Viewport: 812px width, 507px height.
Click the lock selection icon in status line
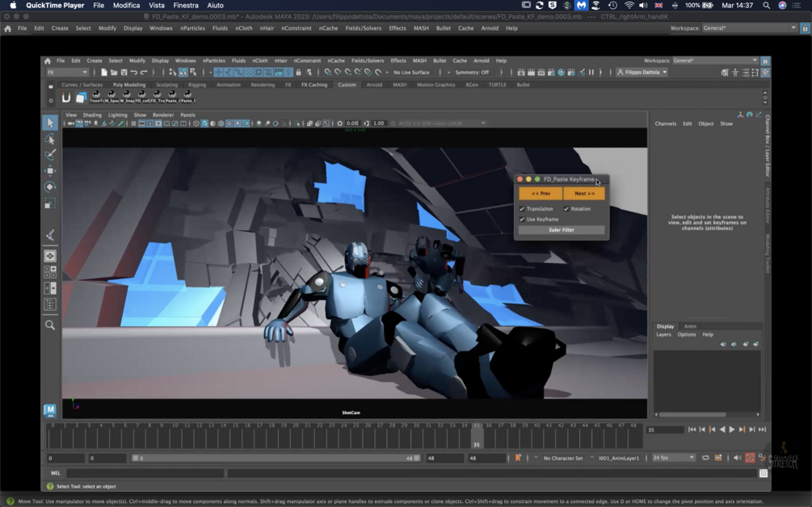[x=298, y=73]
